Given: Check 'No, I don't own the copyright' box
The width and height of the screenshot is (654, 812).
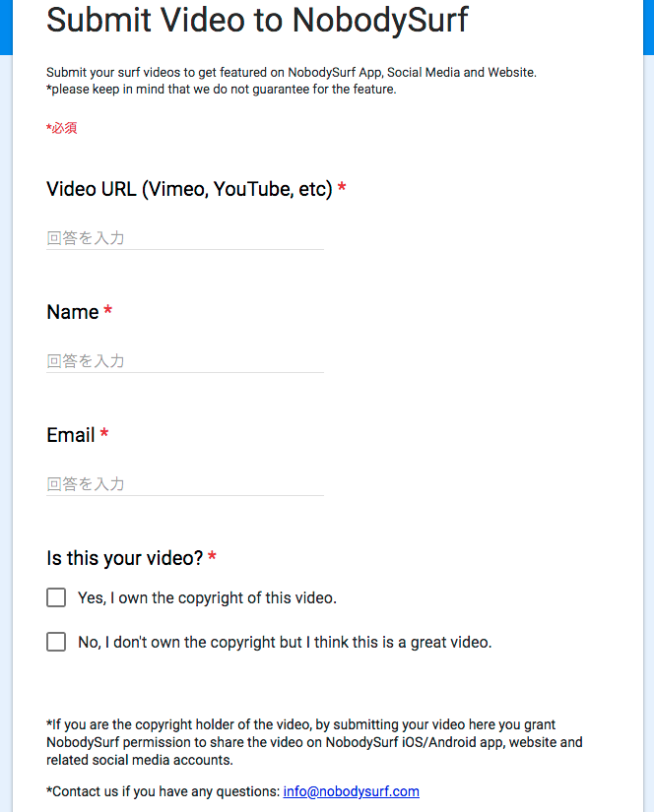Looking at the screenshot, I should click(56, 642).
